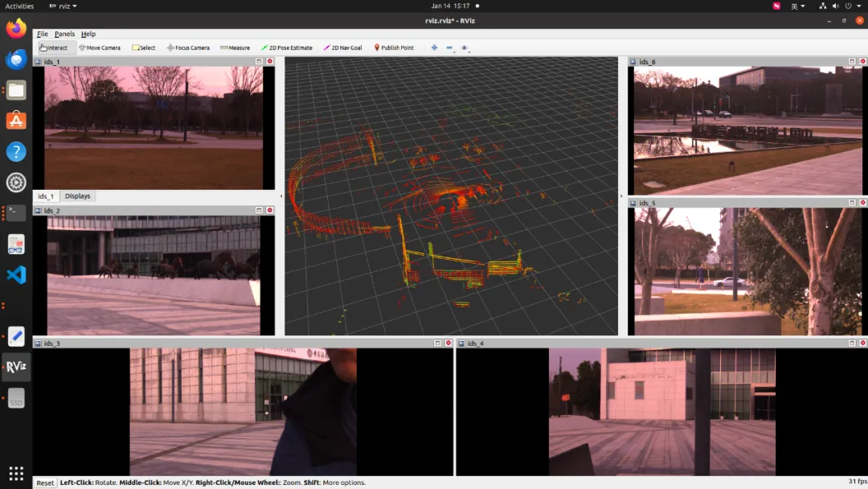Viewport: 868px width, 489px height.
Task: Choose the Select tool in the RViz toolbar
Action: pos(143,47)
